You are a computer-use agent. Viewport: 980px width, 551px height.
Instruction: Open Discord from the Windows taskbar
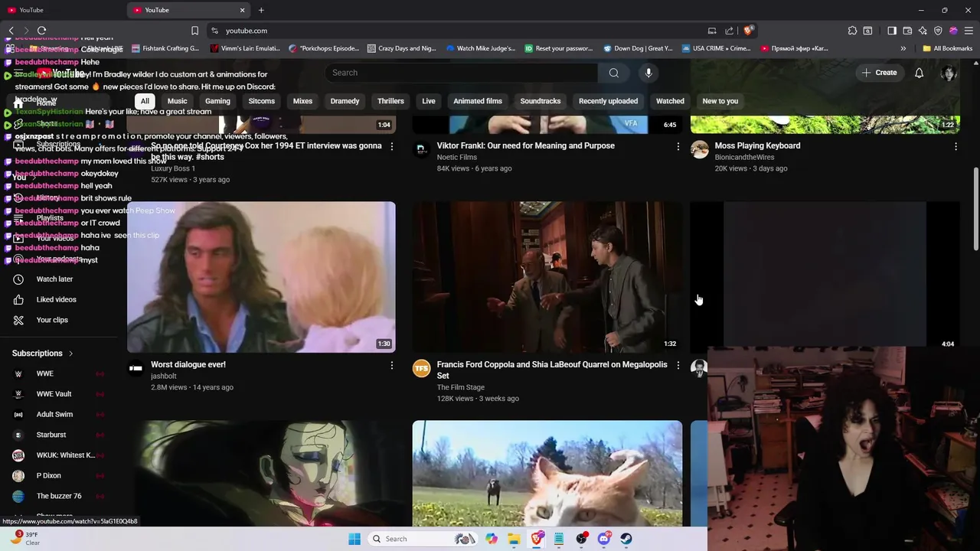[604, 539]
